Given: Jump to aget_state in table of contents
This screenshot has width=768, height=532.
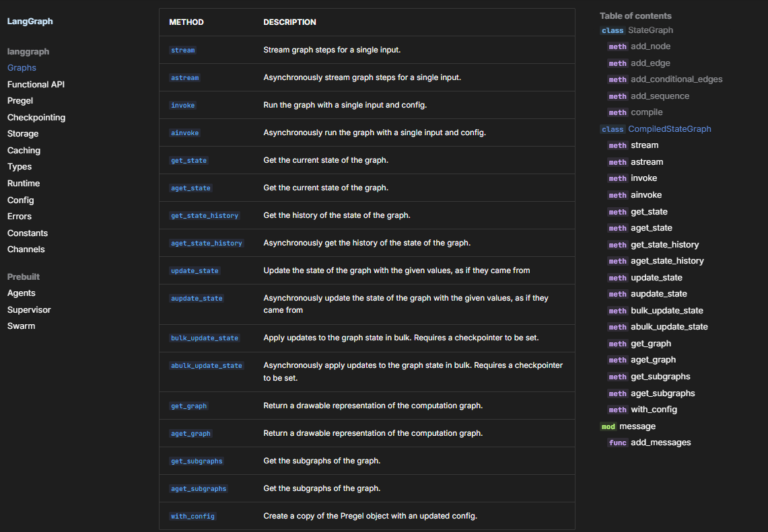Looking at the screenshot, I should point(652,228).
